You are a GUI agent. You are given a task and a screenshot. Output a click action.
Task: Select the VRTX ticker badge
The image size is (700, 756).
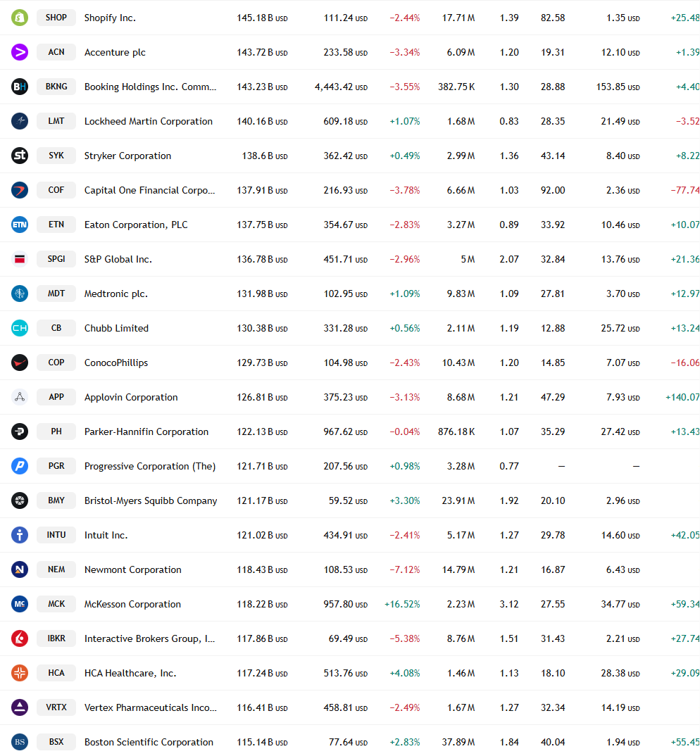(x=56, y=707)
